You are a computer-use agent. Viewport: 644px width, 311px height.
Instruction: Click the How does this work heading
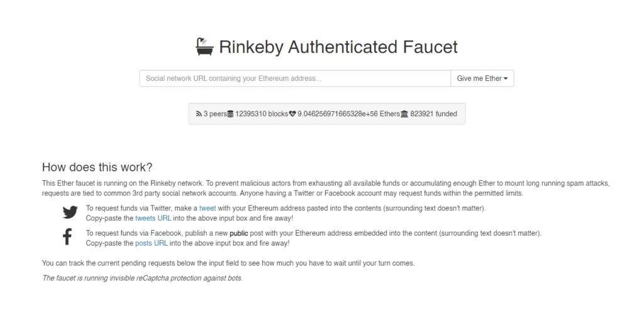(x=97, y=167)
